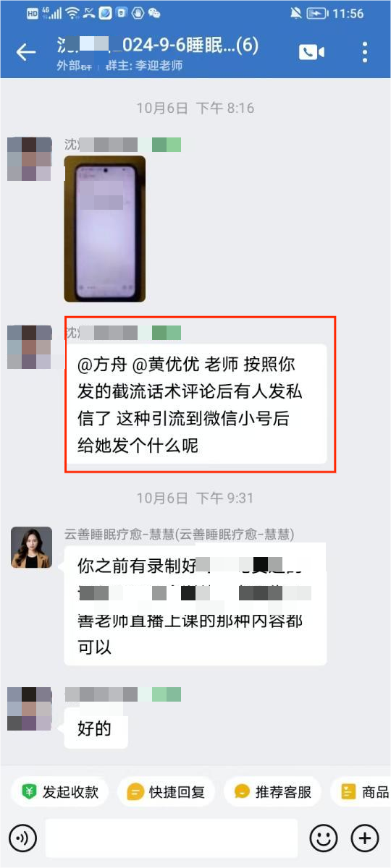Start a video call from the header
The width and height of the screenshot is (391, 868).
click(x=311, y=52)
